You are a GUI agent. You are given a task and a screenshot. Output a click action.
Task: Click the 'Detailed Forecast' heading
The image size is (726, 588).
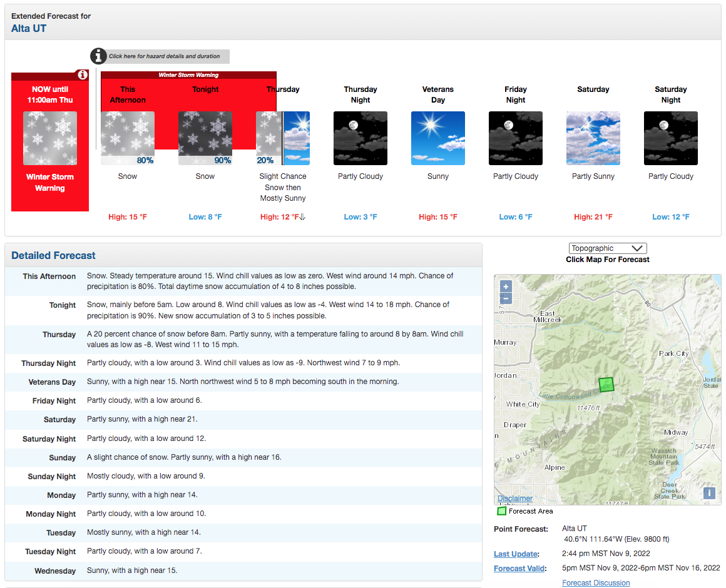tap(53, 255)
